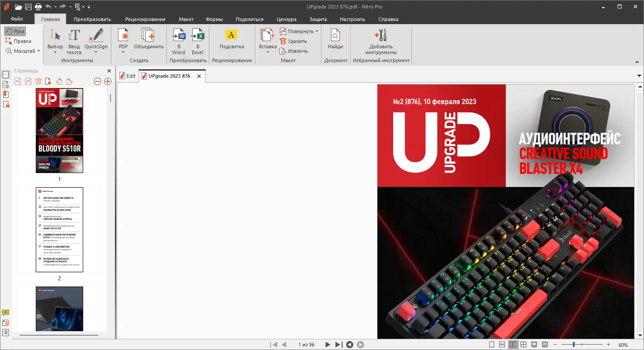Open the Поделиться ribbon tab

tap(250, 19)
